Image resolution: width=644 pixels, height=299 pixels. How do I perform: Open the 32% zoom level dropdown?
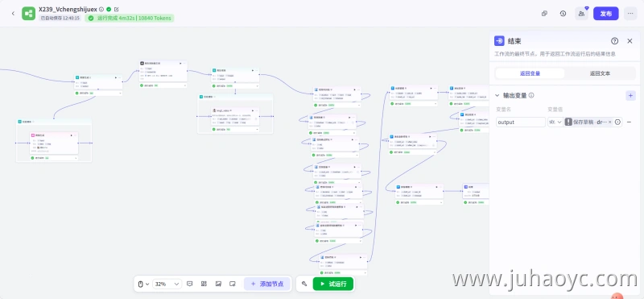click(x=167, y=284)
